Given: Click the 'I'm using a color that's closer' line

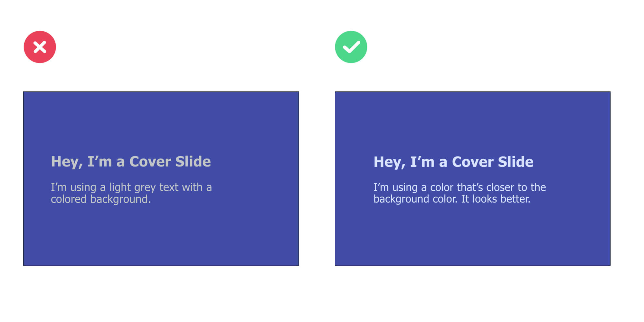Looking at the screenshot, I should coord(460,187).
